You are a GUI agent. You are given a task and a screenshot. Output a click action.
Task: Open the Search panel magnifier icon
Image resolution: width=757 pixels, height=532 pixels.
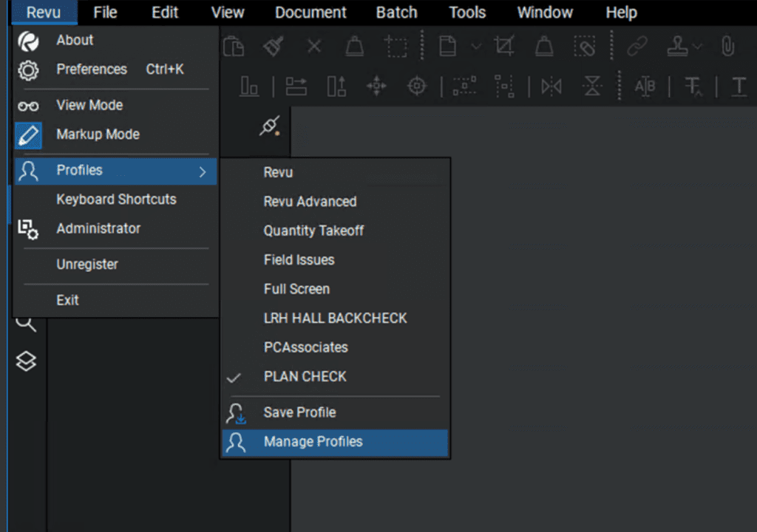coord(26,324)
